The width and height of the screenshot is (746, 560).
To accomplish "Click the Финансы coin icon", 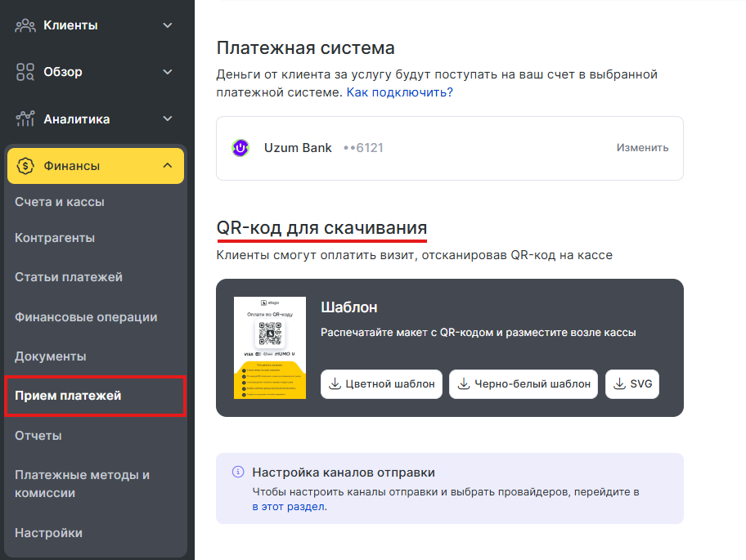I will click(x=25, y=166).
